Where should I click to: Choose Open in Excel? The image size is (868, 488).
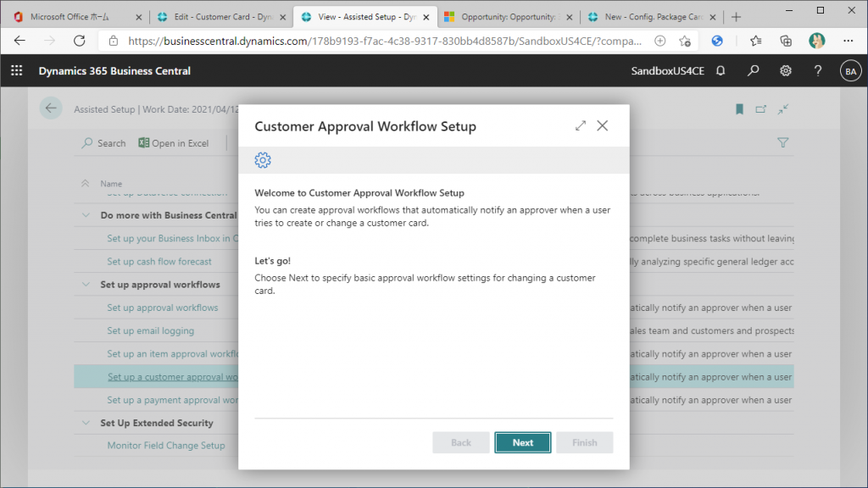click(x=173, y=143)
